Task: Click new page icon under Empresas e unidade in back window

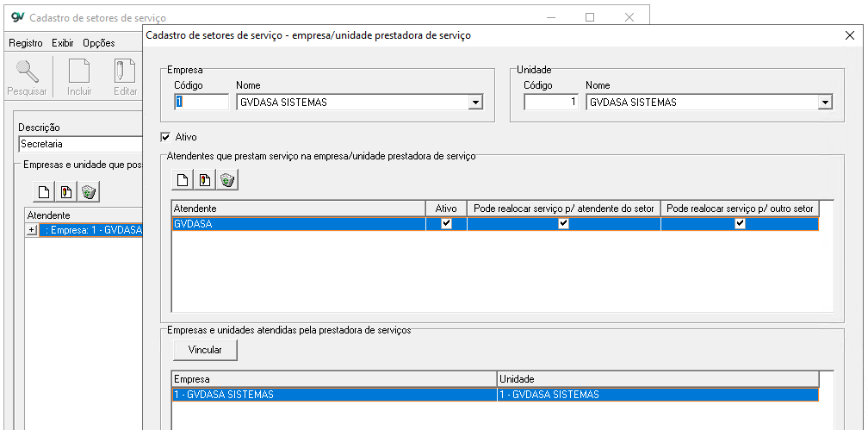Action: pyautogui.click(x=44, y=191)
